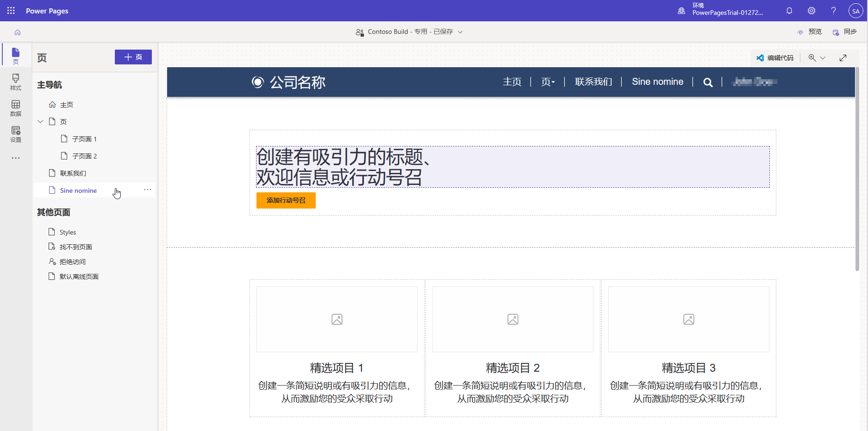Click the ellipsis for more workspaces in sidebar
Image resolution: width=868 pixels, height=431 pixels.
click(x=15, y=158)
